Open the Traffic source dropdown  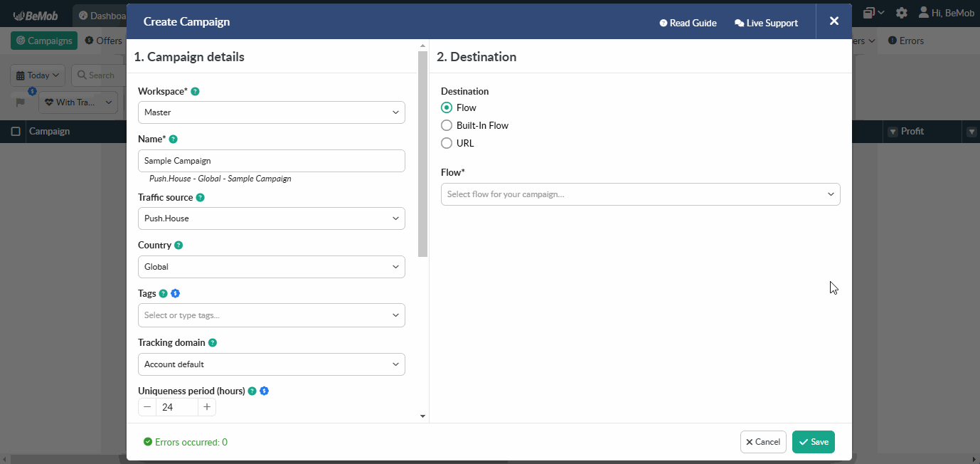[271, 218]
